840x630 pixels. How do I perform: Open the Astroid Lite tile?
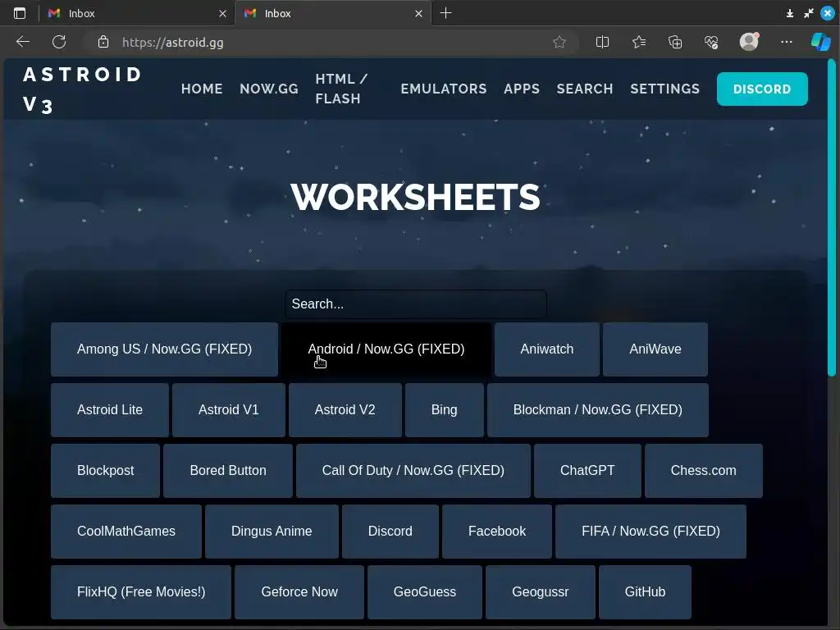pos(110,410)
